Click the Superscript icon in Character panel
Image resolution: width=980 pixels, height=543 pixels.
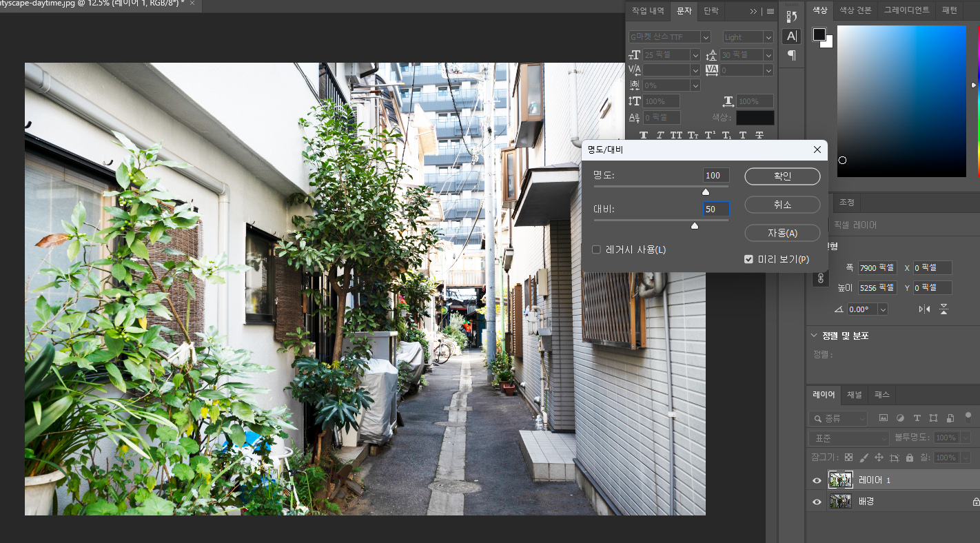tap(710, 135)
